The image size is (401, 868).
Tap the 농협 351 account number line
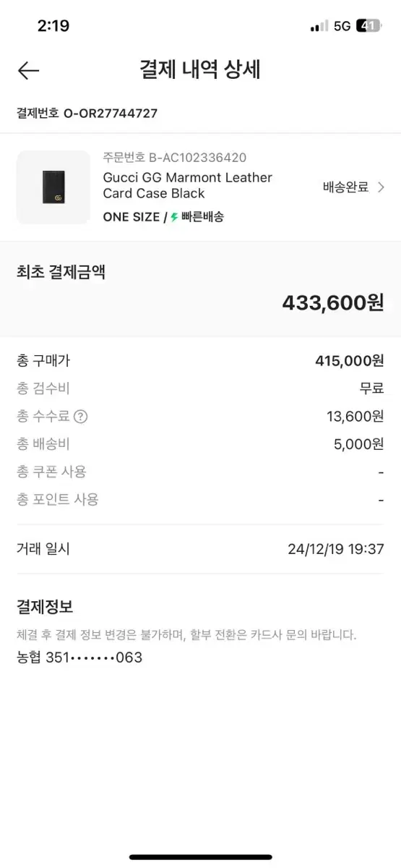[x=79, y=658]
